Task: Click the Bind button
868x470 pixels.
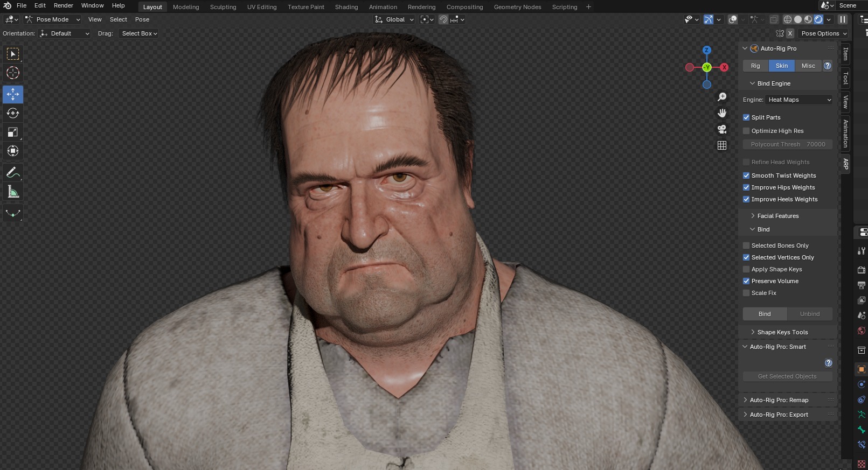Action: (x=765, y=314)
